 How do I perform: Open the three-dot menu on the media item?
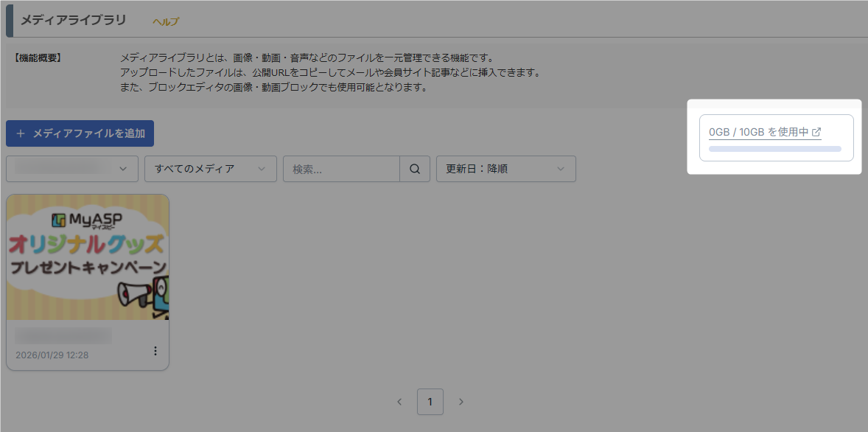coord(155,351)
